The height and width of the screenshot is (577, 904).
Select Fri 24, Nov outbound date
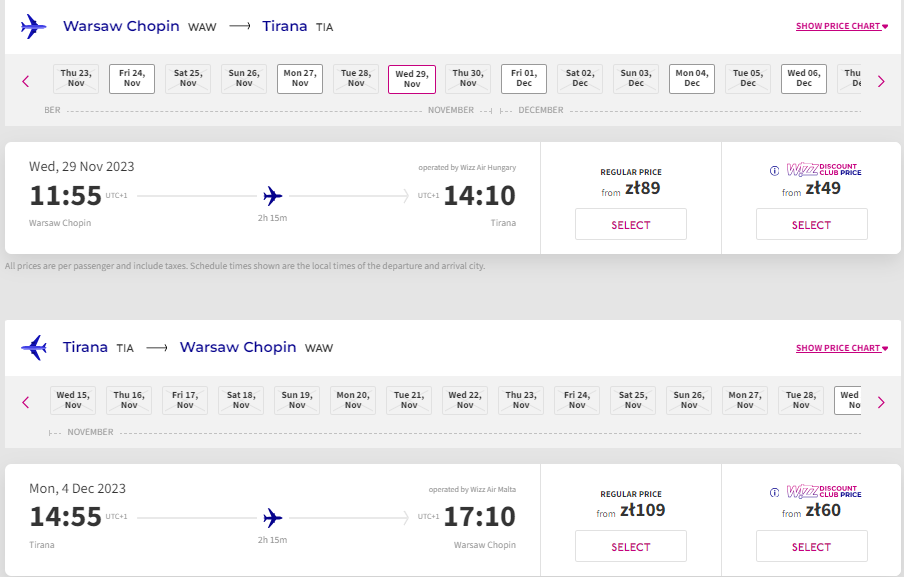pos(132,78)
